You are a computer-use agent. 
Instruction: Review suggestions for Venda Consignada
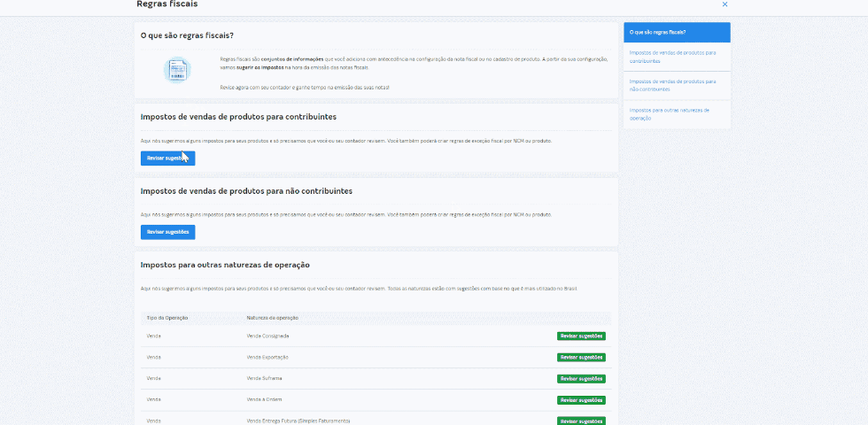(x=581, y=336)
